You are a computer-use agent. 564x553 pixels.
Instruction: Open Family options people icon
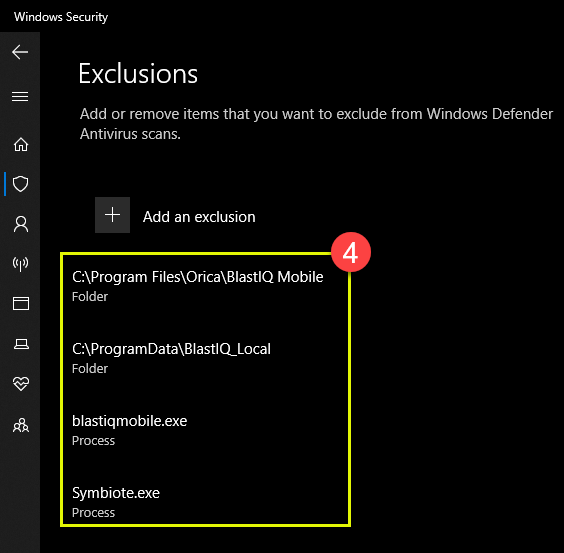[21, 425]
